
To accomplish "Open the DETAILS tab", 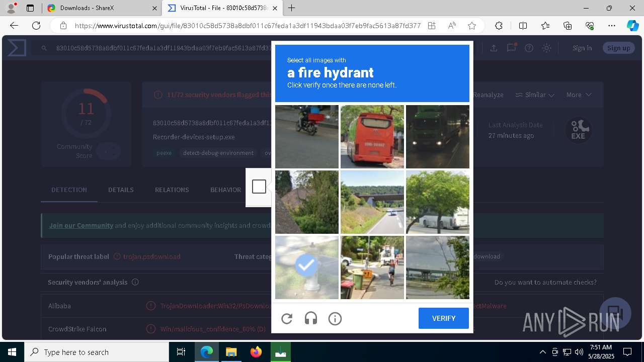I will tap(121, 190).
